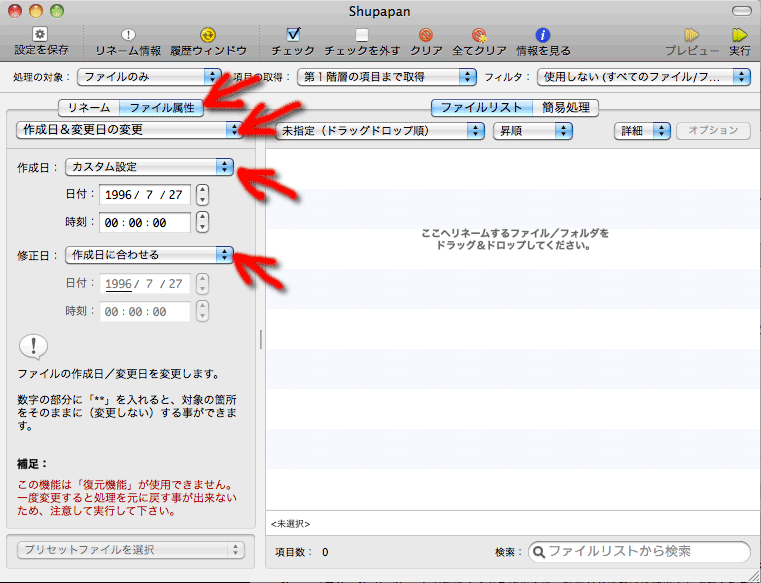Click the 修正日 日付 field
The height and width of the screenshot is (583, 761).
(x=145, y=283)
